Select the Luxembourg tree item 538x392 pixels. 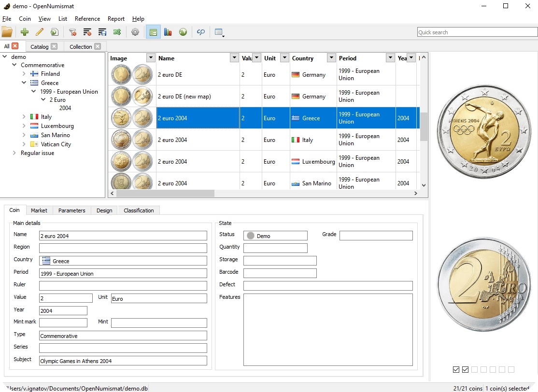click(57, 126)
